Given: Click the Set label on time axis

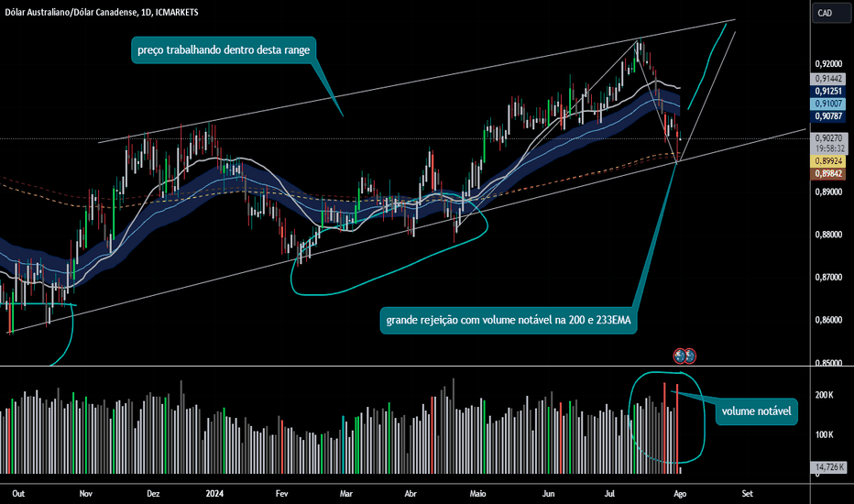Looking at the screenshot, I should click(x=748, y=494).
